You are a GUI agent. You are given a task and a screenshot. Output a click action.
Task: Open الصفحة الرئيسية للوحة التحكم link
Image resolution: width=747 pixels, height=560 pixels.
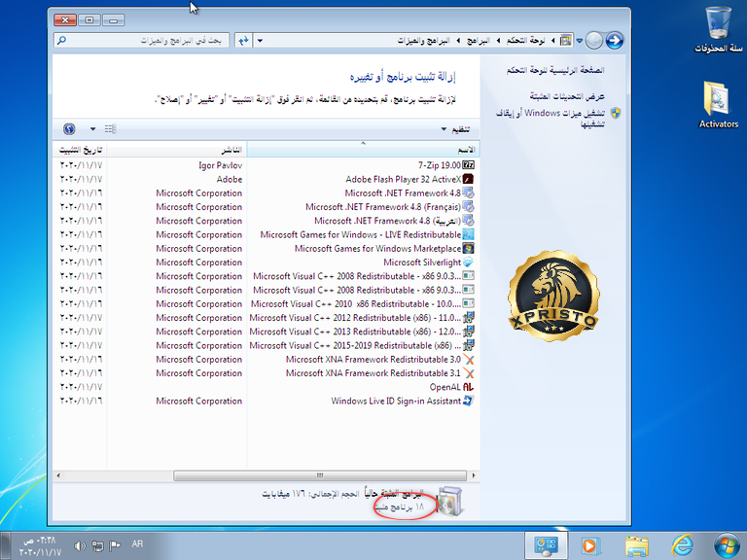(x=555, y=70)
